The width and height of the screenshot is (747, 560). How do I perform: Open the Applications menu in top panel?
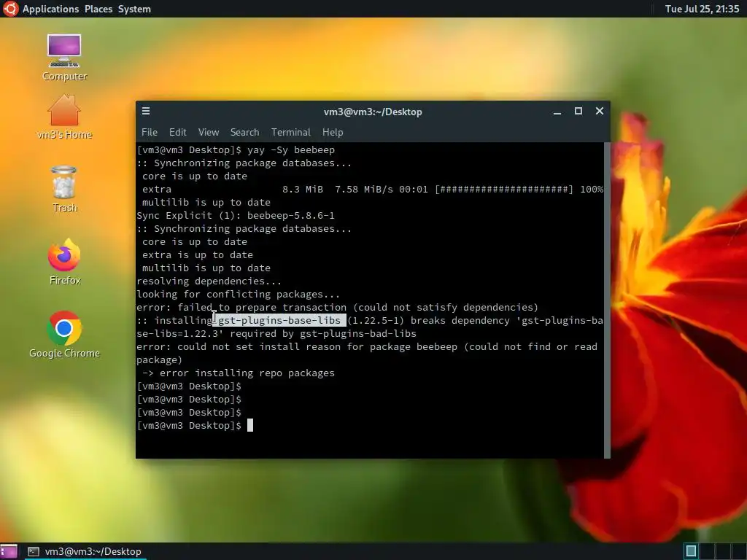click(x=50, y=9)
